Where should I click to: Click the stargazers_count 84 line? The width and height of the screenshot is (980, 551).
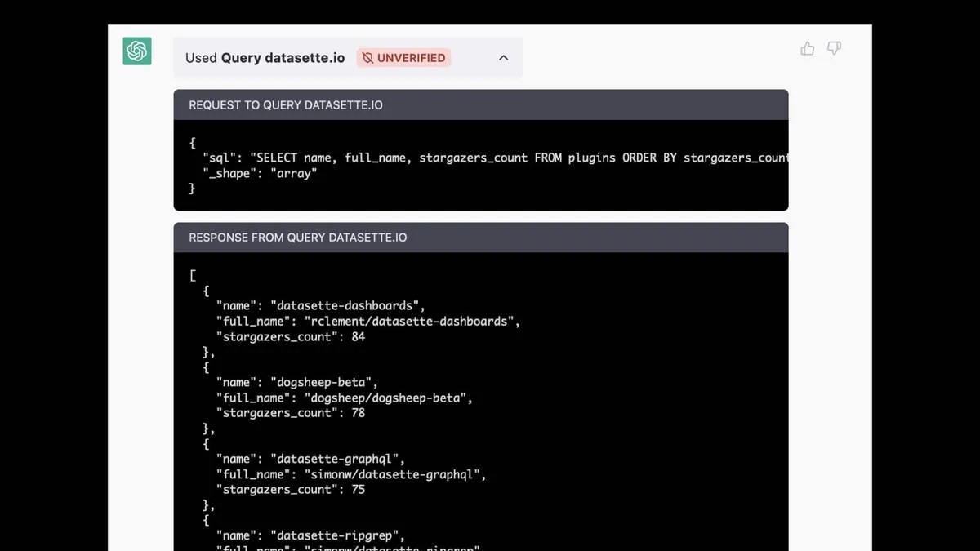click(291, 336)
